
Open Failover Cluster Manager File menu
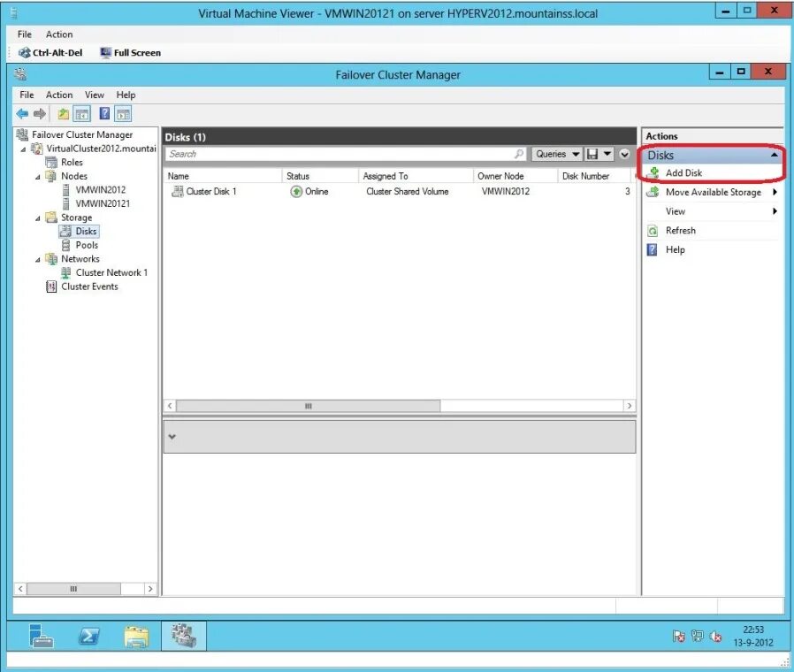click(x=27, y=95)
